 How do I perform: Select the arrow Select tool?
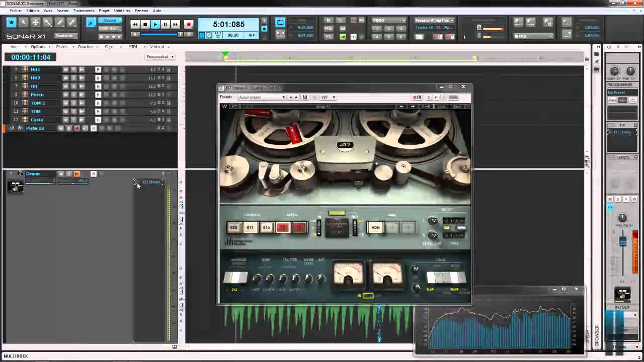point(23,23)
